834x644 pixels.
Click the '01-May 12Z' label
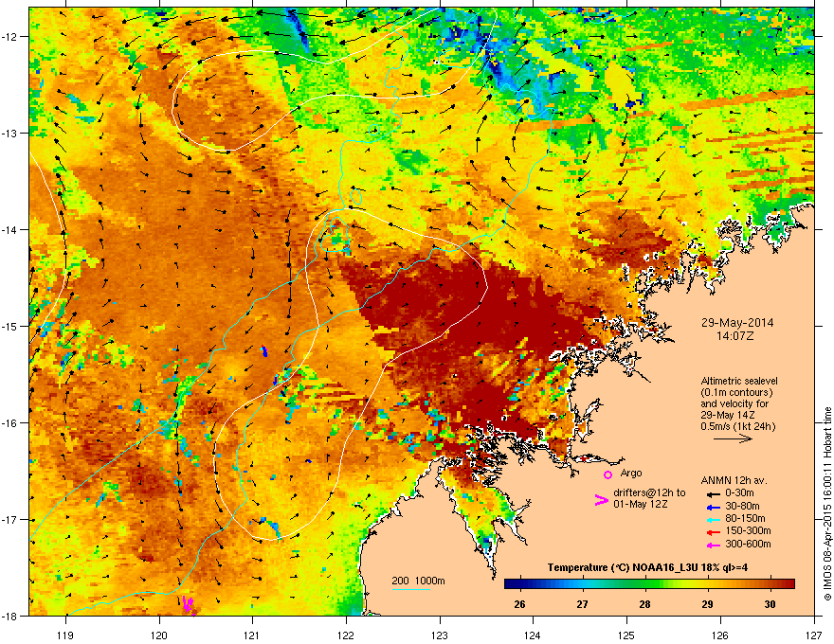coord(641,504)
